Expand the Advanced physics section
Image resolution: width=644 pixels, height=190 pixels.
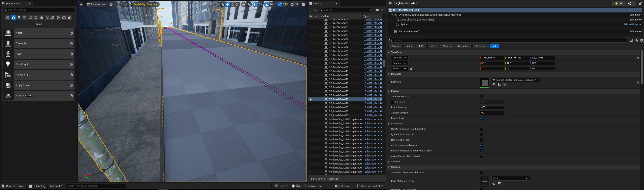(x=389, y=161)
